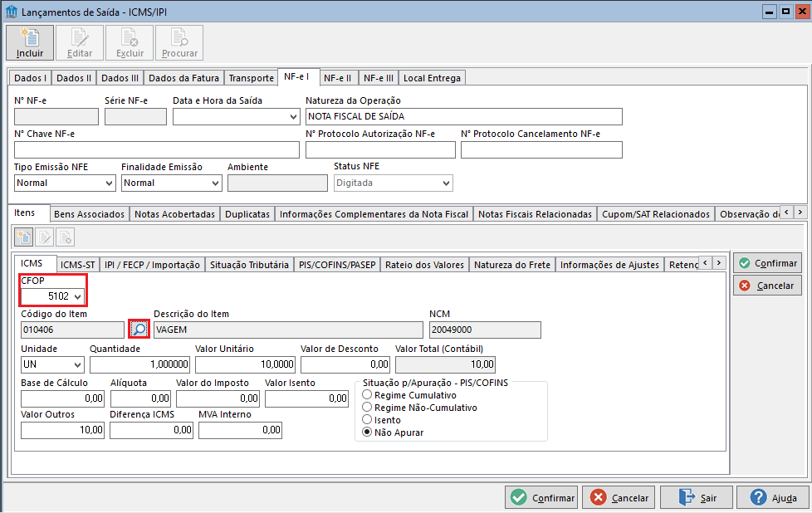Screen dimensions: 812x513
Task: Open the Dados da Fatura tab
Action: tap(183, 78)
